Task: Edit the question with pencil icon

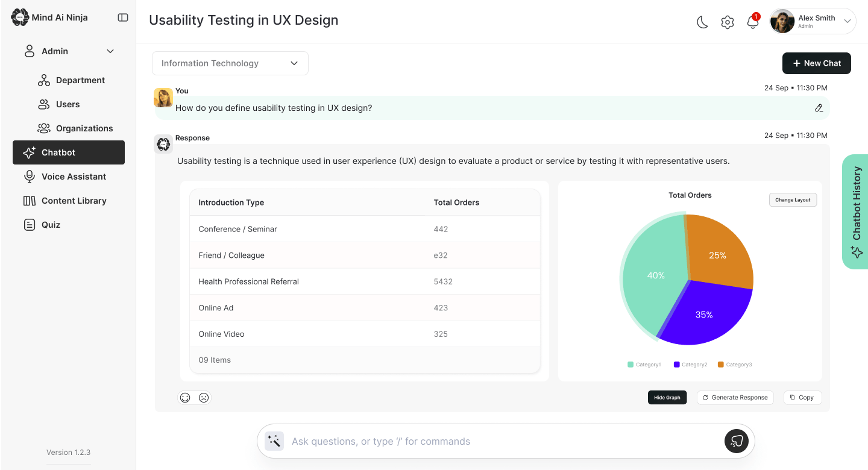Action: pyautogui.click(x=819, y=108)
